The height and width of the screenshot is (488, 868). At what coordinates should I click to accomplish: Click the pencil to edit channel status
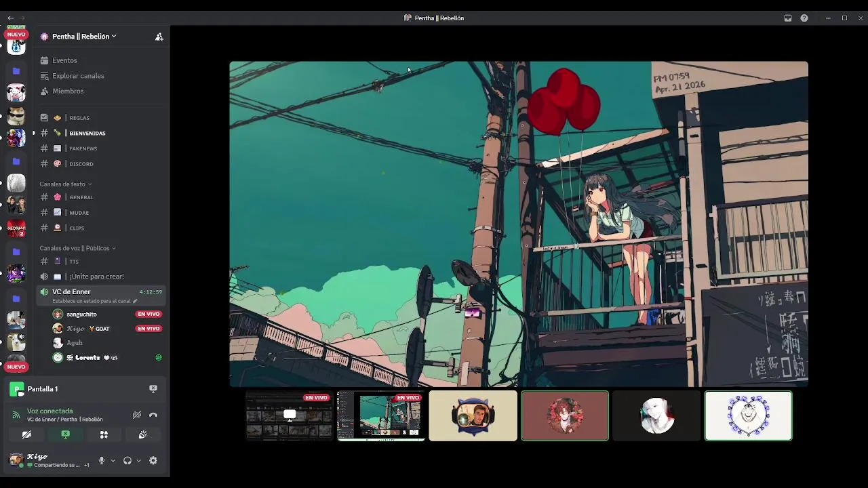(x=135, y=301)
